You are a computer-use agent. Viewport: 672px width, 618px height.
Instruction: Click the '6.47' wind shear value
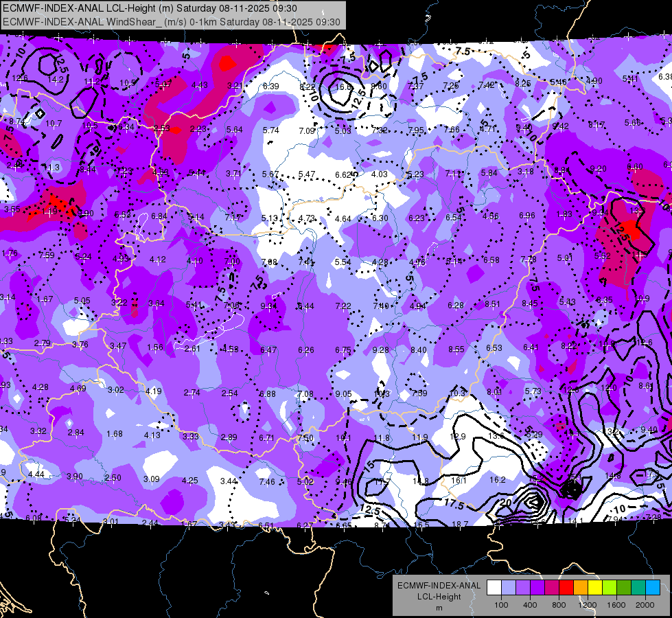[268, 350]
